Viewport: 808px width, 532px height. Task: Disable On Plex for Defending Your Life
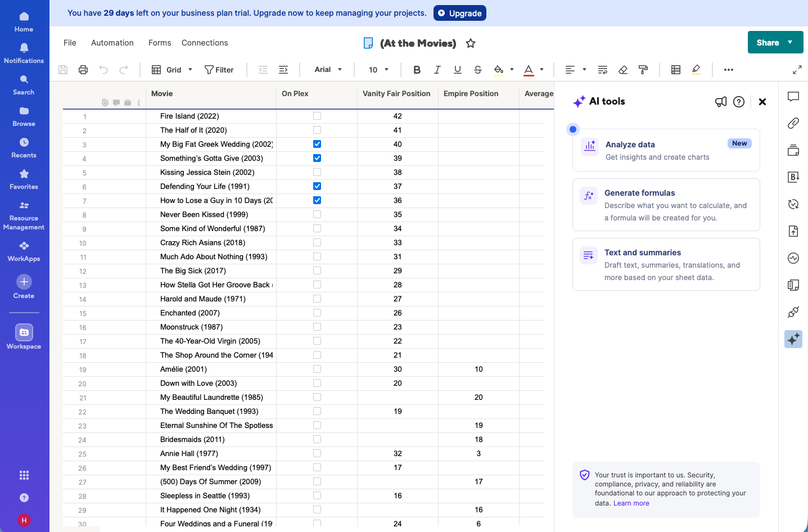pyautogui.click(x=317, y=186)
